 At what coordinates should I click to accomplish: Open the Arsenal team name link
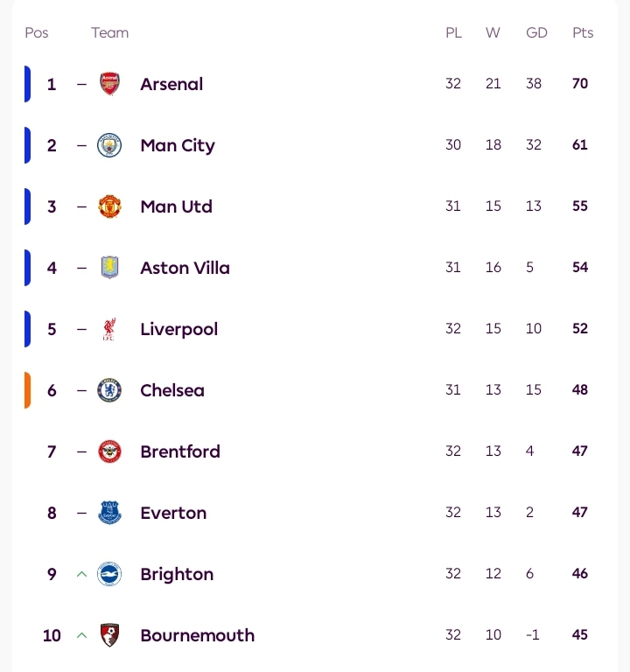pyautogui.click(x=171, y=84)
